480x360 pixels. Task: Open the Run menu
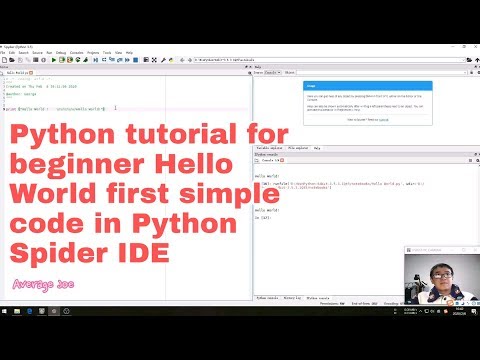tap(49, 53)
